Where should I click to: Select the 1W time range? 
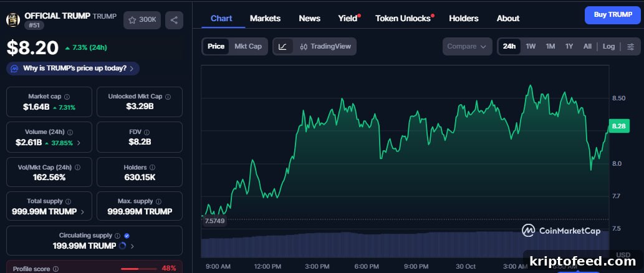(531, 46)
